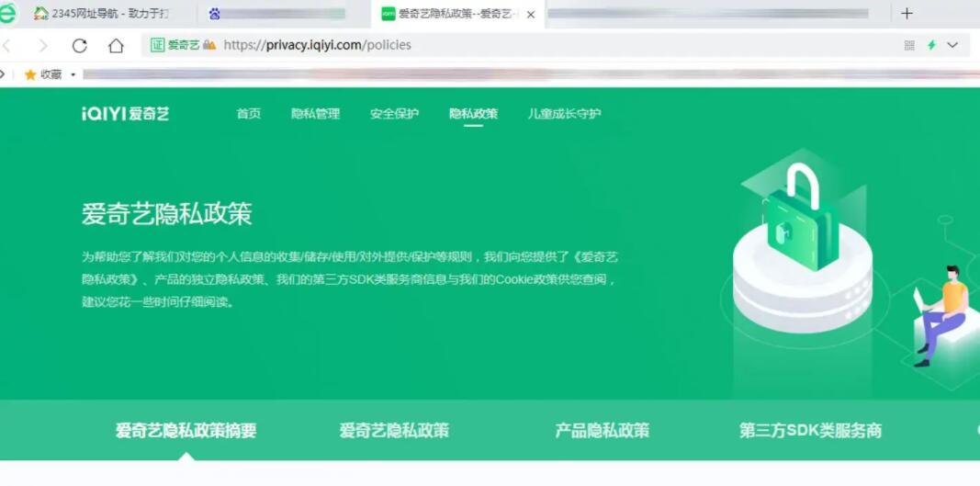Expand the 收藏 favorites dropdown arrow
The height and width of the screenshot is (486, 980).
pos(73,75)
